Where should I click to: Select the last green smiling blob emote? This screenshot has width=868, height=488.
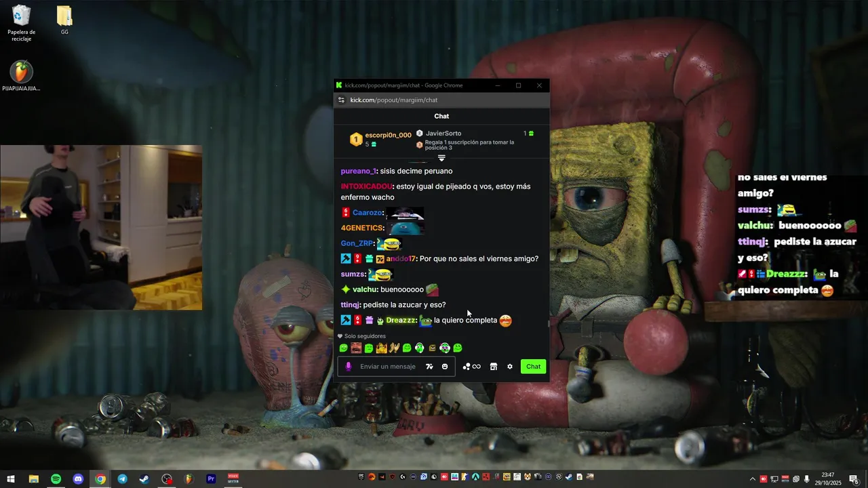click(x=458, y=348)
